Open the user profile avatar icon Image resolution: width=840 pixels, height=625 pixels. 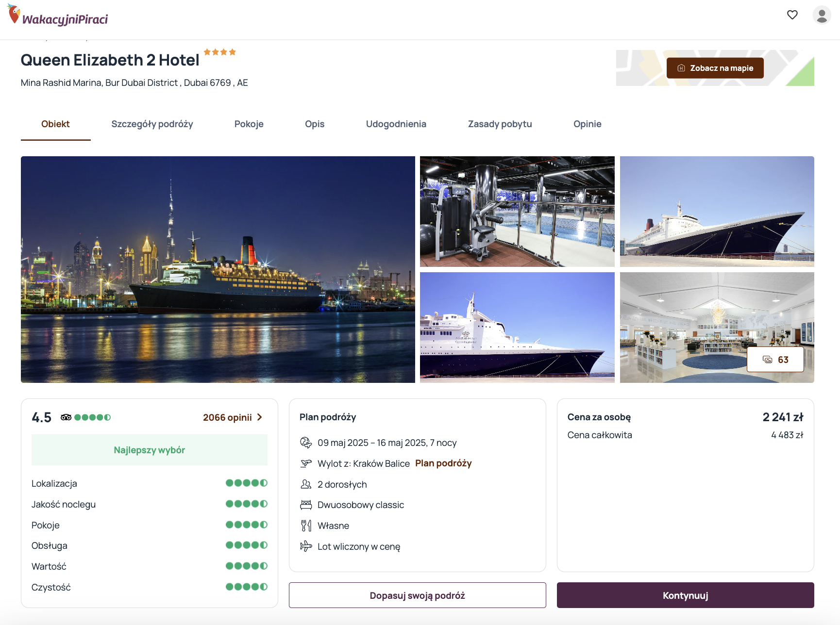pos(822,15)
